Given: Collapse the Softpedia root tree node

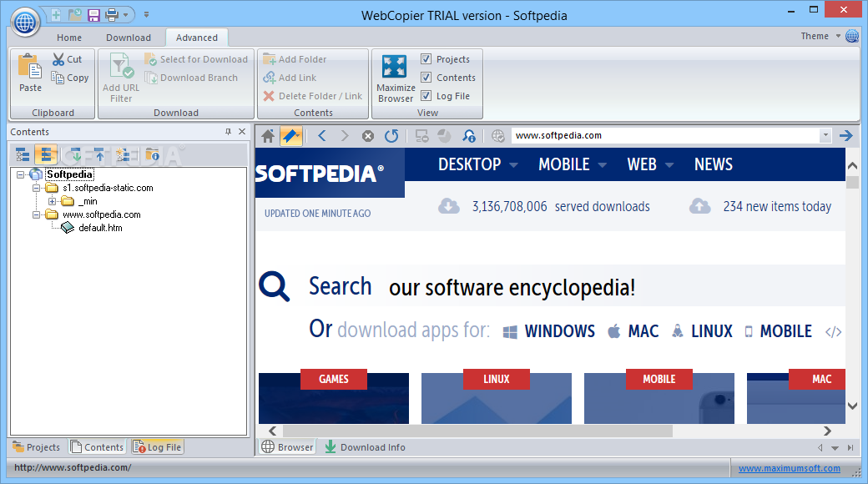Looking at the screenshot, I should click(x=21, y=174).
